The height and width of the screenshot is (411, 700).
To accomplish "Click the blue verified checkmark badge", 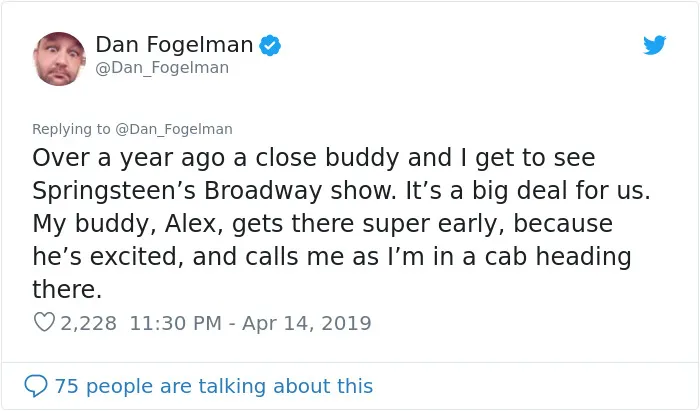I will coord(270,45).
